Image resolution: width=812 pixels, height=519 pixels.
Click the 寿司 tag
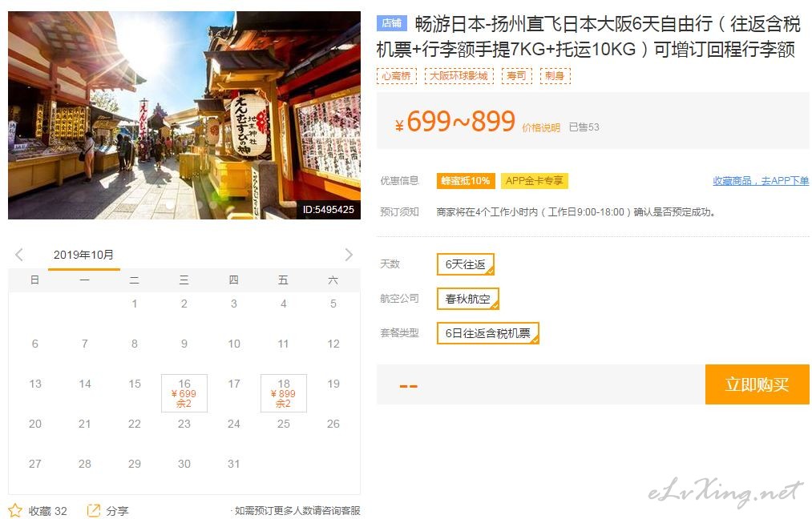[516, 75]
